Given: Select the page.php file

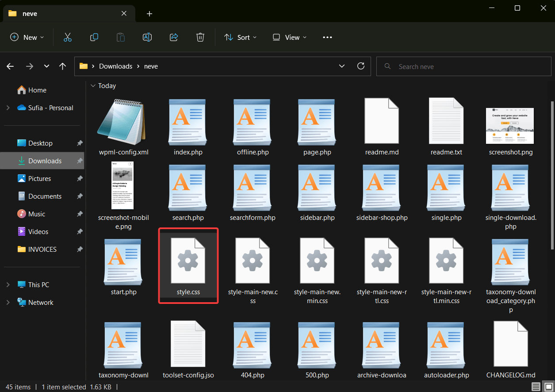Looking at the screenshot, I should coord(318,128).
